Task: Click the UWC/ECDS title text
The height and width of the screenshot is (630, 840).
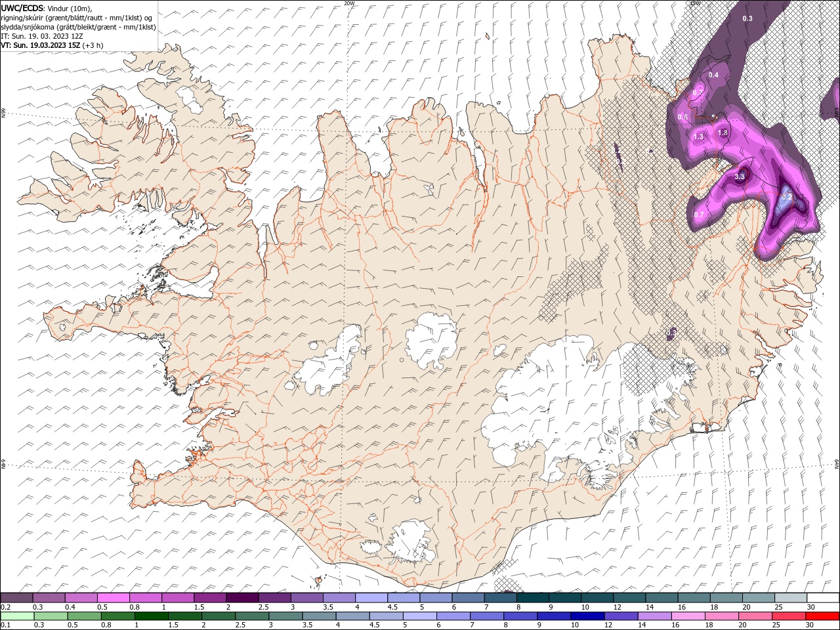Action: [x=22, y=7]
